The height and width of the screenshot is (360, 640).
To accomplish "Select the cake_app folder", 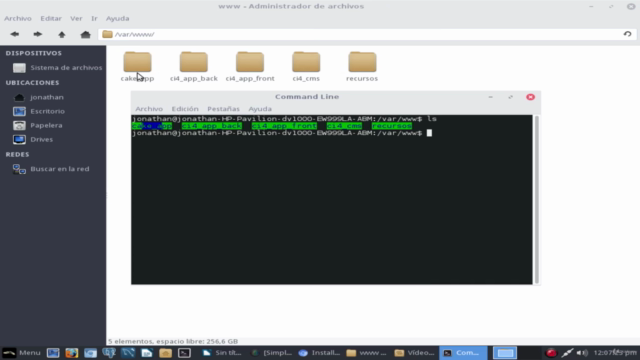I will pos(138,67).
